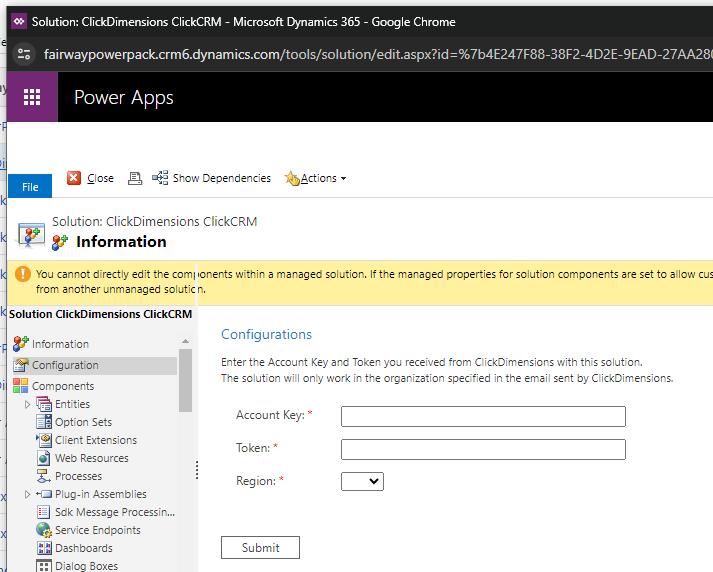Click the Web Resources icon
Image resolution: width=713 pixels, height=572 pixels.
tap(44, 458)
